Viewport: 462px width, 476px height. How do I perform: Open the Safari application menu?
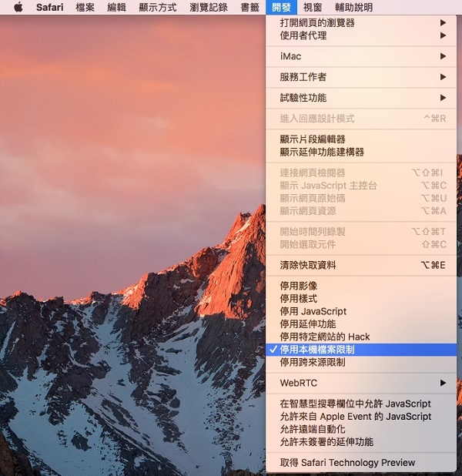(50, 7)
